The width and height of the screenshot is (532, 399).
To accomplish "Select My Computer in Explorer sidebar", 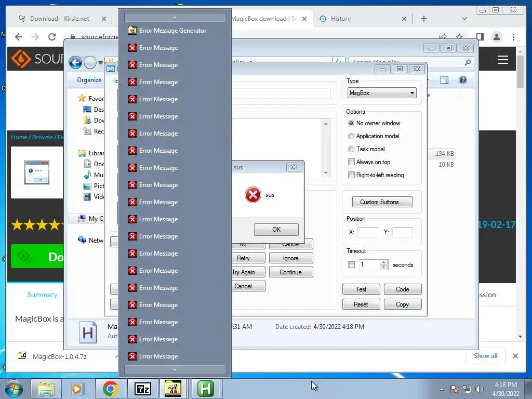I will [x=90, y=219].
